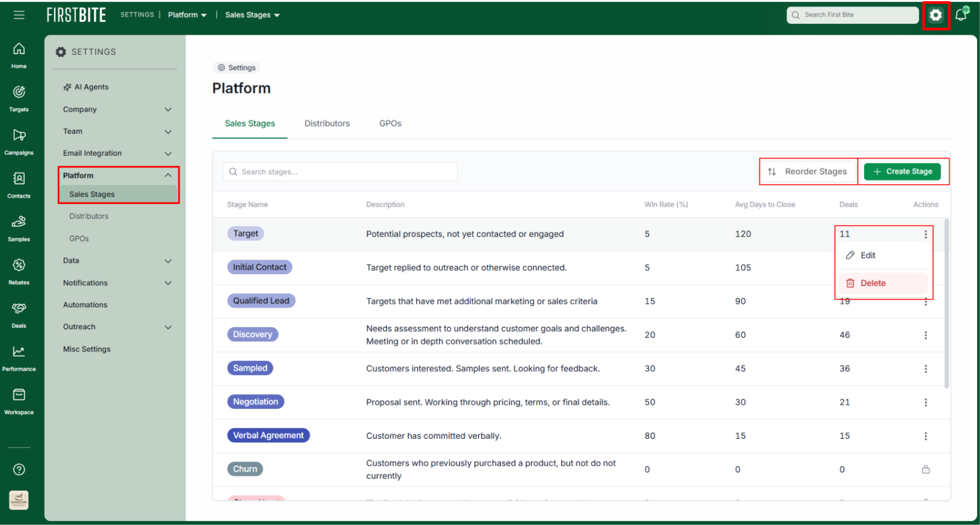Click the Avg Days to Close column header
The height and width of the screenshot is (525, 980).
click(x=765, y=204)
